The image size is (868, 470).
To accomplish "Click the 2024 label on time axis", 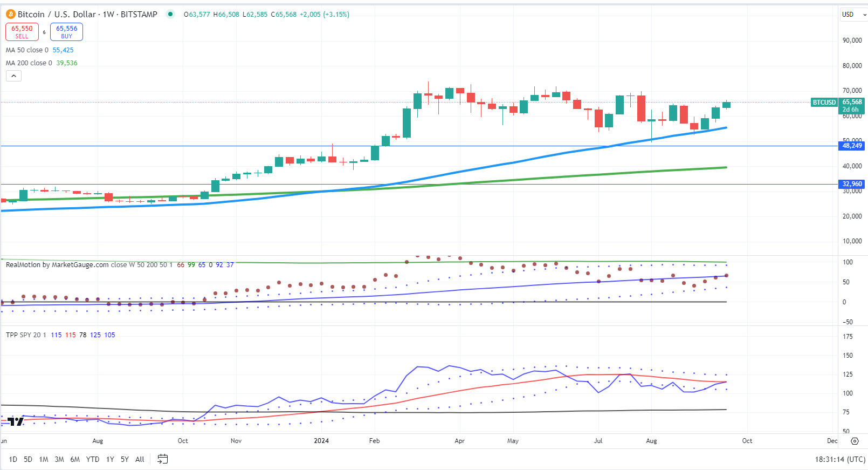I will [321, 441].
